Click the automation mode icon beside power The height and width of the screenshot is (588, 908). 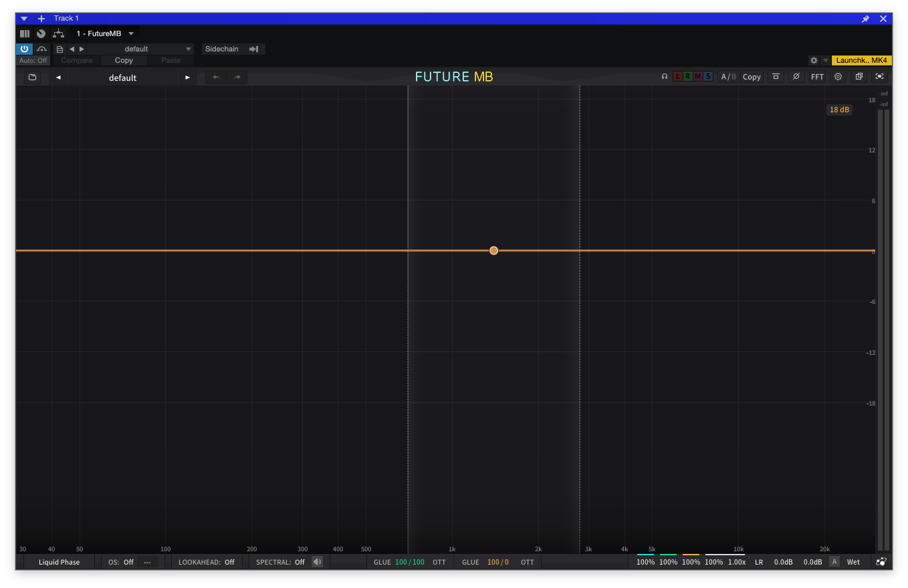pyautogui.click(x=42, y=49)
